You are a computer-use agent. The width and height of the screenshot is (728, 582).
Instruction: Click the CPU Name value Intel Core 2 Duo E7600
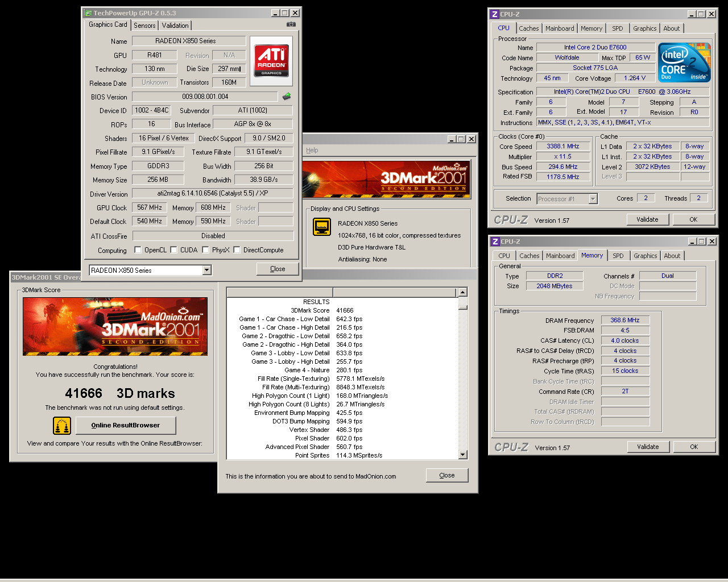click(x=595, y=47)
